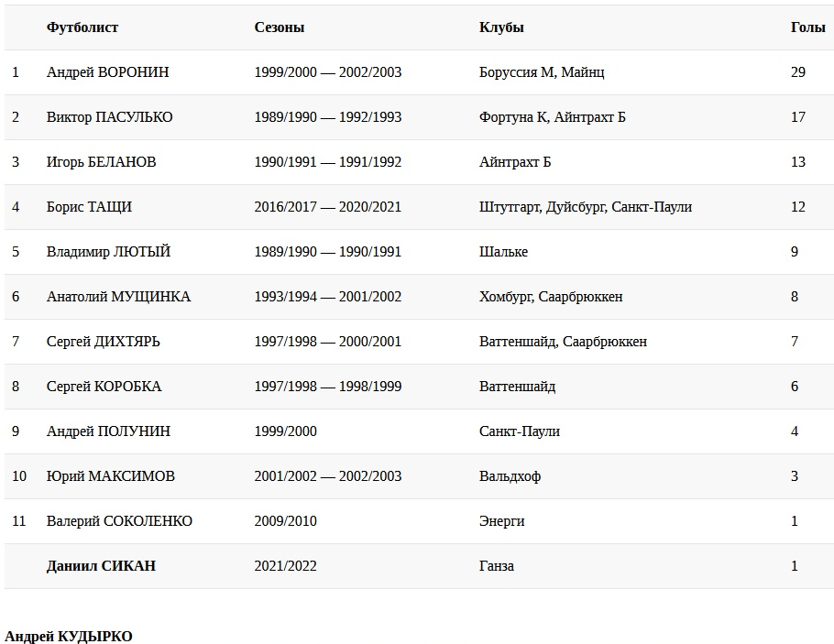Select Анатолий МУЩИНКА's name
Image resolution: width=834 pixels, height=644 pixels.
click(118, 297)
